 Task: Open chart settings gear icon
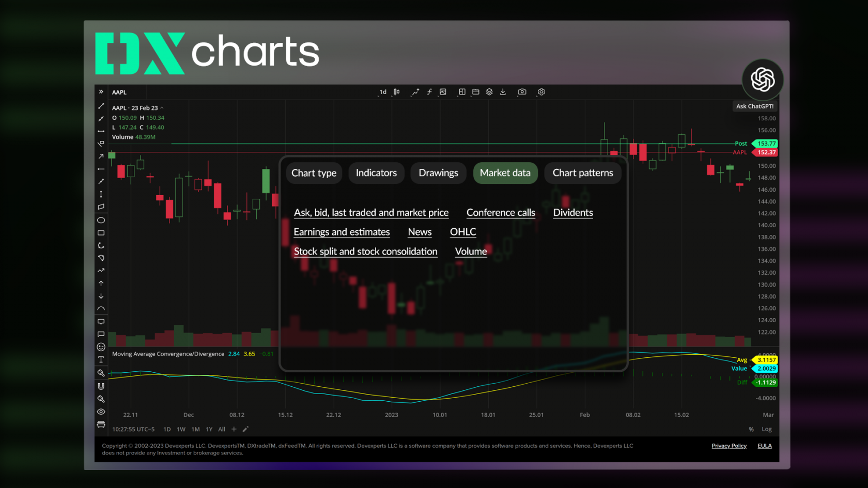pyautogui.click(x=541, y=92)
